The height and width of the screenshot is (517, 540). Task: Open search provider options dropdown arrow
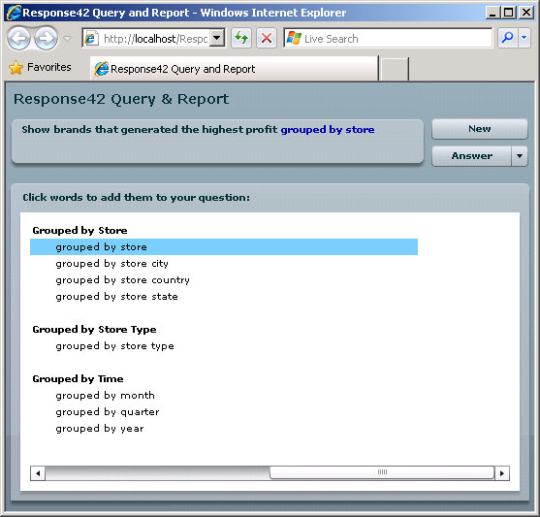(524, 38)
